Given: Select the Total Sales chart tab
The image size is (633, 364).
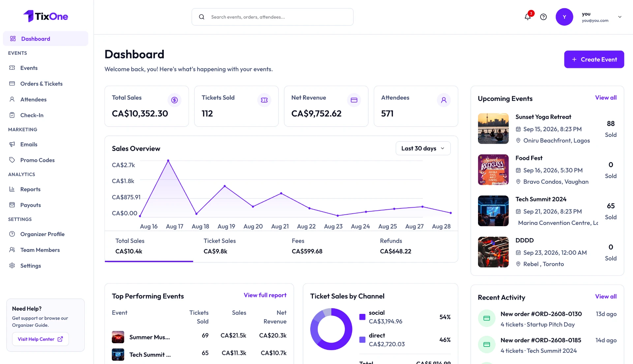Looking at the screenshot, I should [149, 246].
